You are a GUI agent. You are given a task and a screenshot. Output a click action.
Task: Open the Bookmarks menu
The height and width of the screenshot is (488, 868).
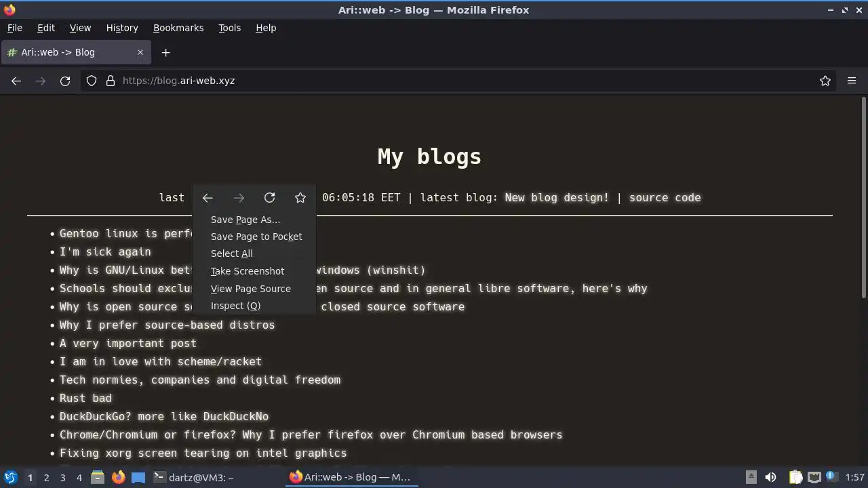click(178, 28)
